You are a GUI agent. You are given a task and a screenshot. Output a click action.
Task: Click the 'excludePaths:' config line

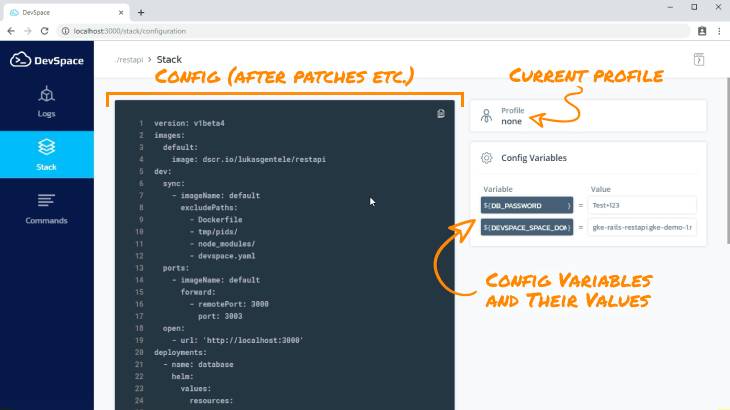point(209,208)
